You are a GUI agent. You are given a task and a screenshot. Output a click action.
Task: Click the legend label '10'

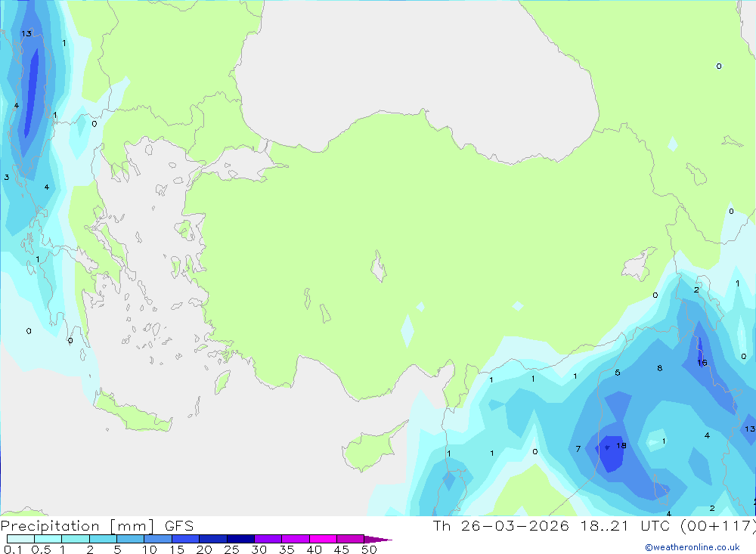tap(150, 549)
